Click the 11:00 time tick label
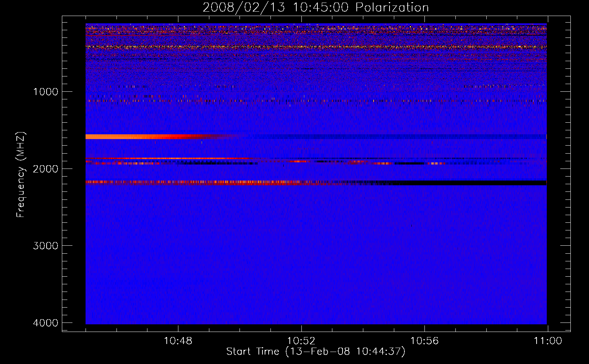589x364 pixels. pos(548,341)
